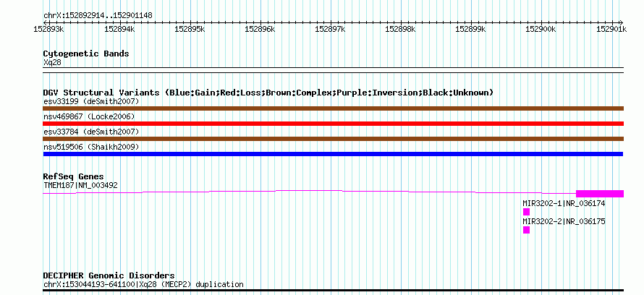Click the Xq28 band label
Image resolution: width=644 pixels, height=295 pixels.
[52, 62]
